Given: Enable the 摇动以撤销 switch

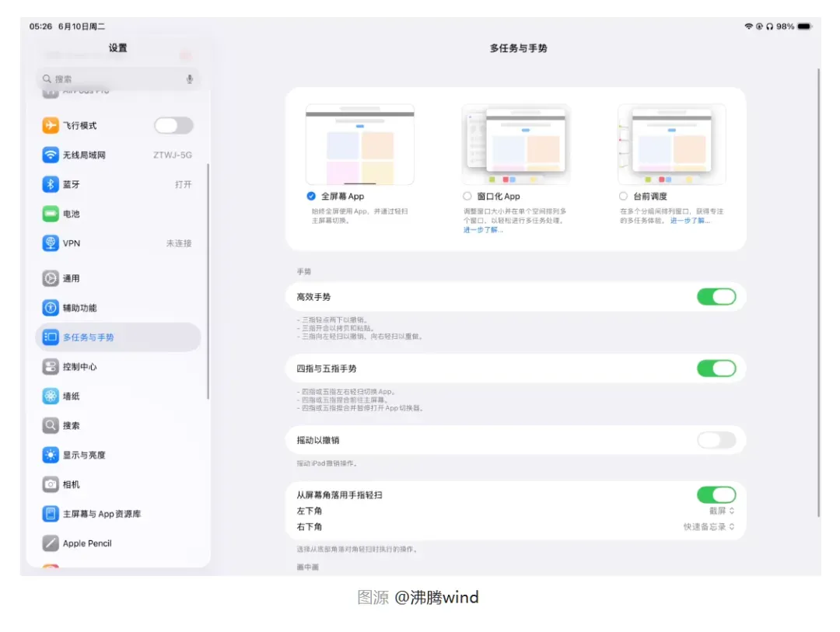Looking at the screenshot, I should click(716, 440).
